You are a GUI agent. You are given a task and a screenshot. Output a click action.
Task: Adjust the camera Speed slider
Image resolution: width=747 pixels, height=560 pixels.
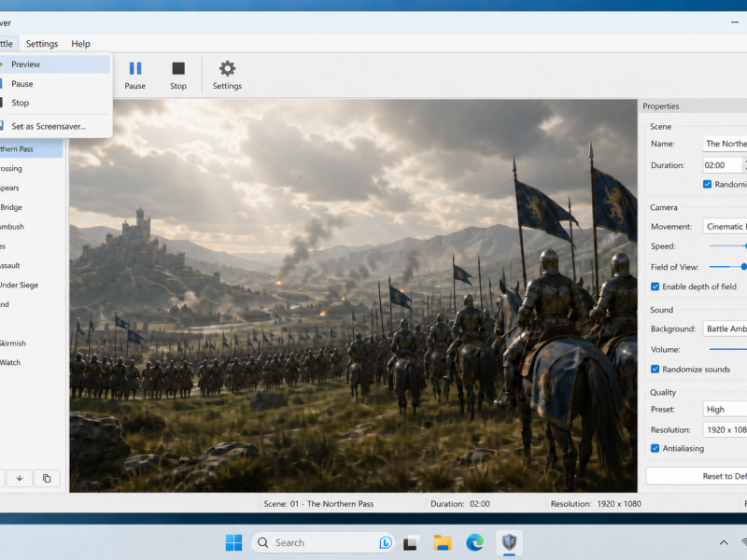(728, 246)
